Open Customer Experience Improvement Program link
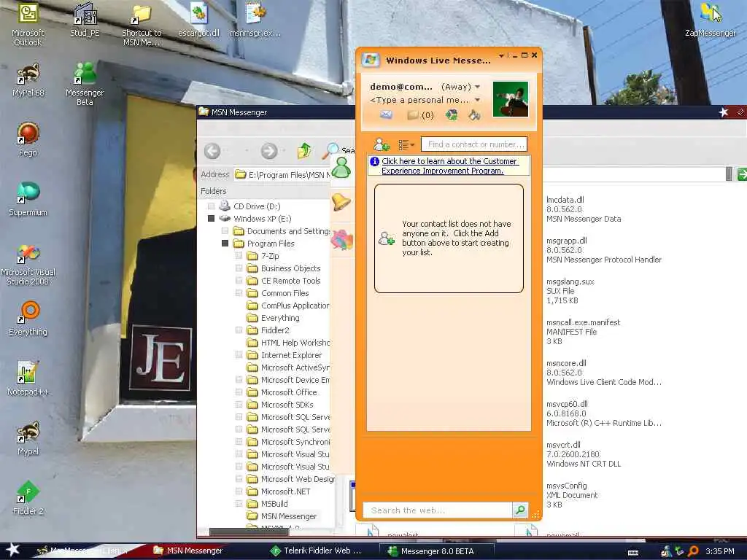The width and height of the screenshot is (747, 560). point(449,166)
